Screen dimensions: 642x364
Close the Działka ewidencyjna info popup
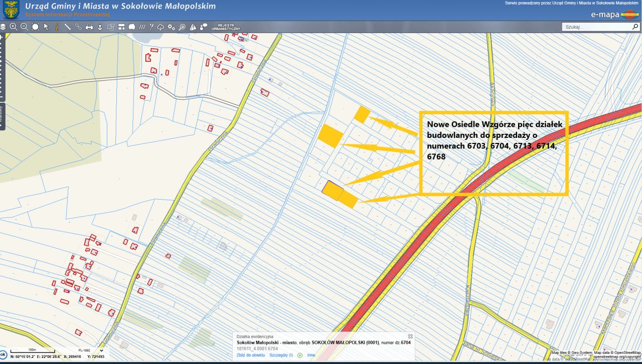tap(410, 336)
